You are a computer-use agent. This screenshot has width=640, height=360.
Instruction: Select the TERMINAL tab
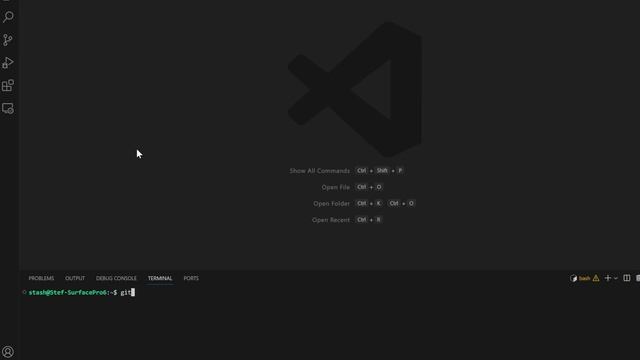click(160, 278)
